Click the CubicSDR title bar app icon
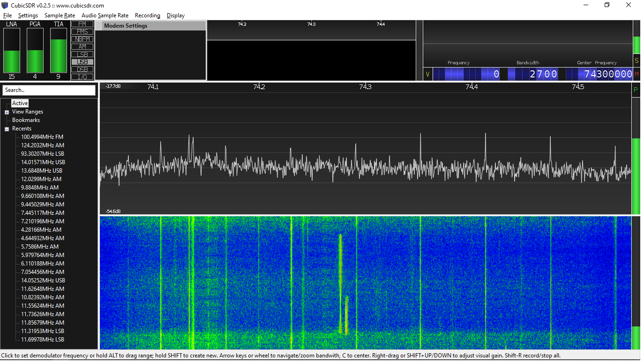The height and width of the screenshot is (364, 644). pos(5,5)
